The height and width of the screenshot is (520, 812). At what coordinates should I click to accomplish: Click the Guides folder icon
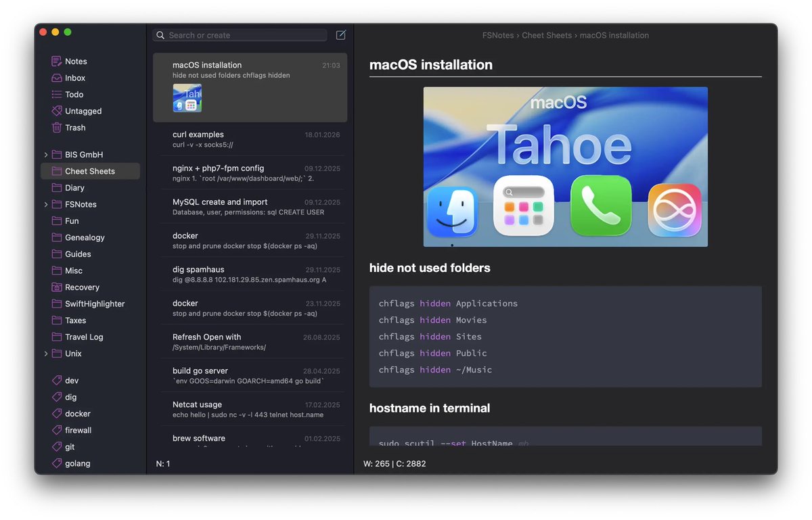click(57, 254)
